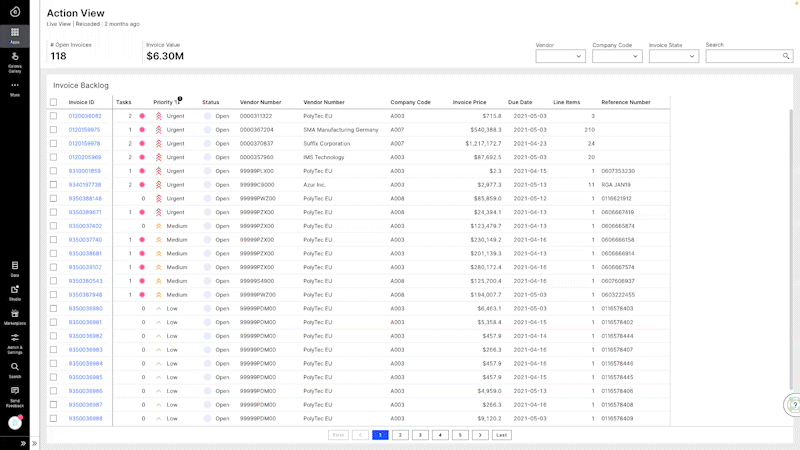This screenshot has height=450, width=800.
Task: Click status circle icon for invoice 9350036988
Action: tap(207, 418)
